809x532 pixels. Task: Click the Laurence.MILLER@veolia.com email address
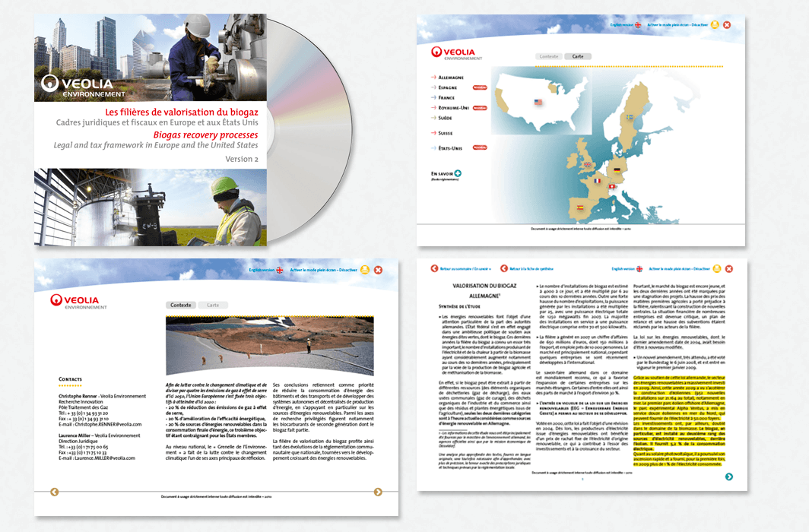click(x=105, y=458)
